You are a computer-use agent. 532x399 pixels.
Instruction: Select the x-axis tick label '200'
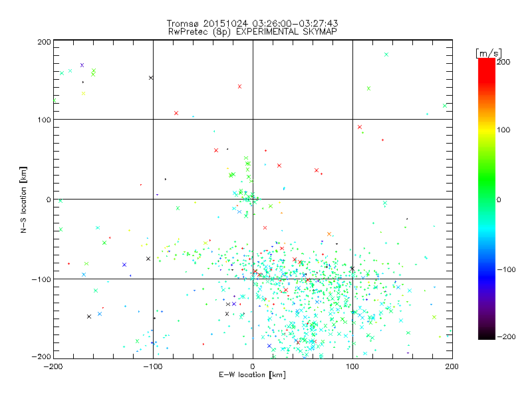pos(452,366)
